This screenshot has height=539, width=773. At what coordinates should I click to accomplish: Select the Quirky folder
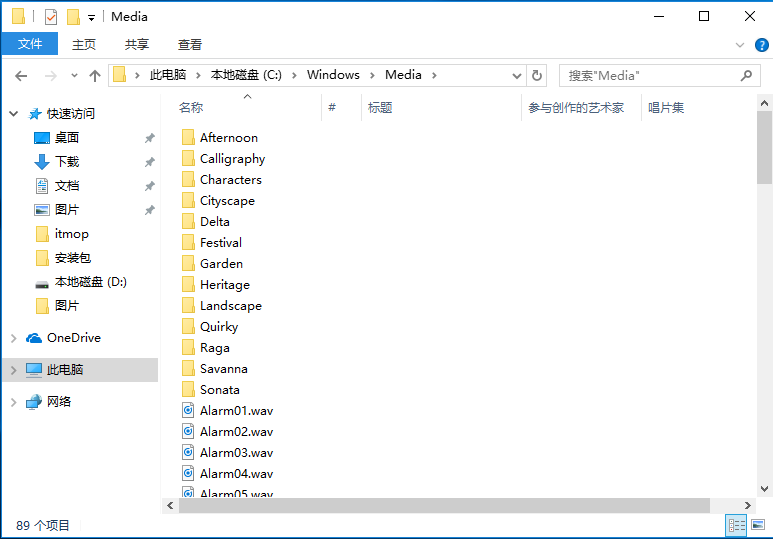[x=219, y=327]
